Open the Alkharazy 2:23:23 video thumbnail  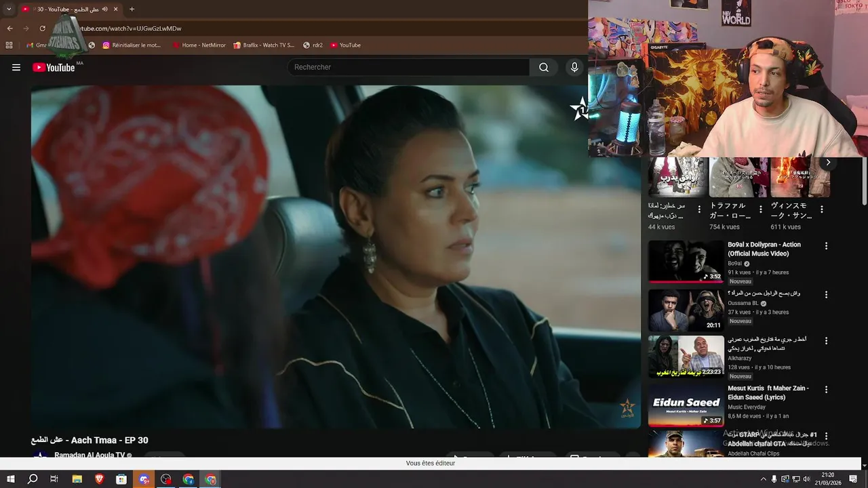(686, 357)
